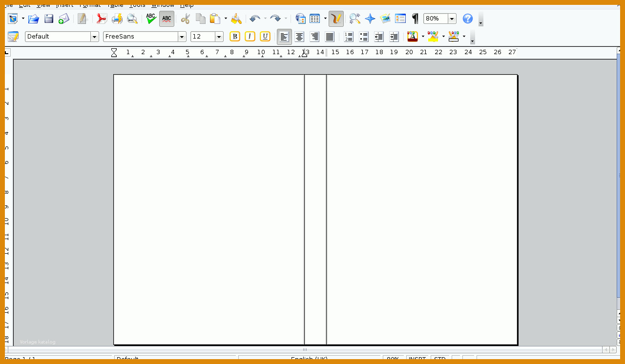Image resolution: width=625 pixels, height=364 pixels.
Task: Expand the New document dropdown arrow
Action: point(23,19)
